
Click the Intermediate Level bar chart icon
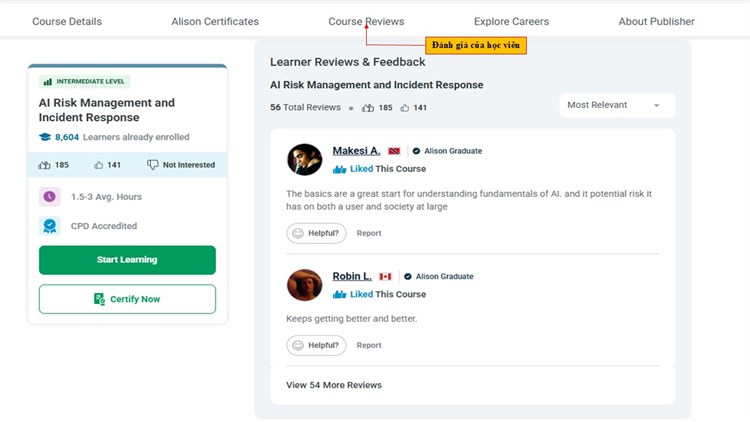[48, 82]
